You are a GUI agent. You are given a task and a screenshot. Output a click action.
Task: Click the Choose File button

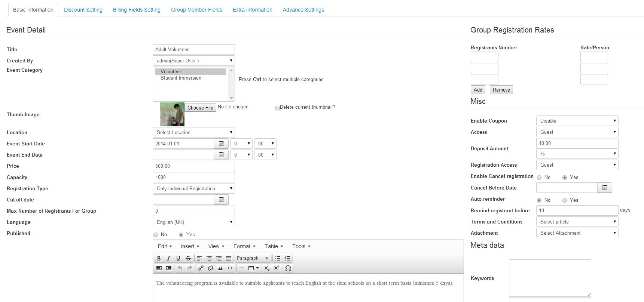tap(200, 108)
